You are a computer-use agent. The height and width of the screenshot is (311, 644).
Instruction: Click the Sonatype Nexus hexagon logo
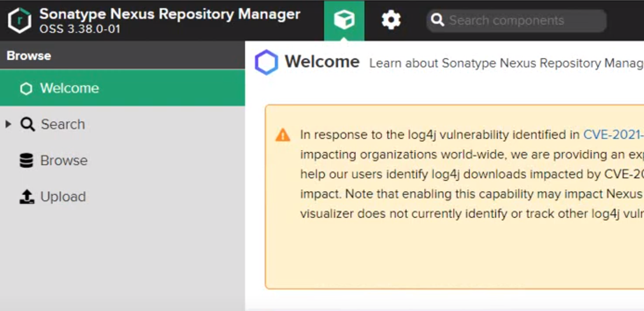point(19,20)
